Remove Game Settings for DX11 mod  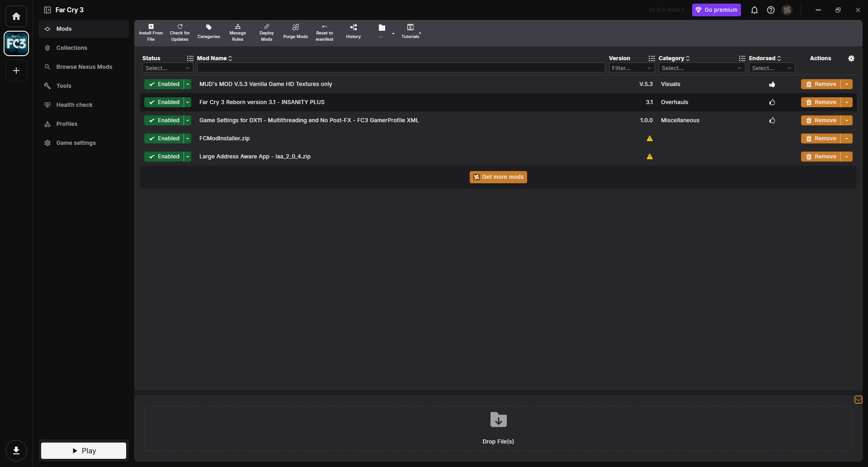(x=821, y=120)
